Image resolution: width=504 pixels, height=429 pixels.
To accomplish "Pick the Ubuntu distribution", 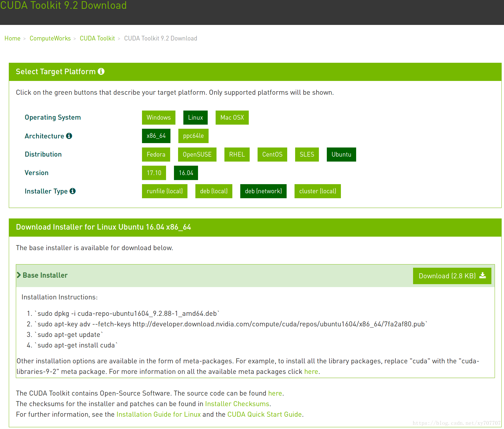I will tap(341, 155).
